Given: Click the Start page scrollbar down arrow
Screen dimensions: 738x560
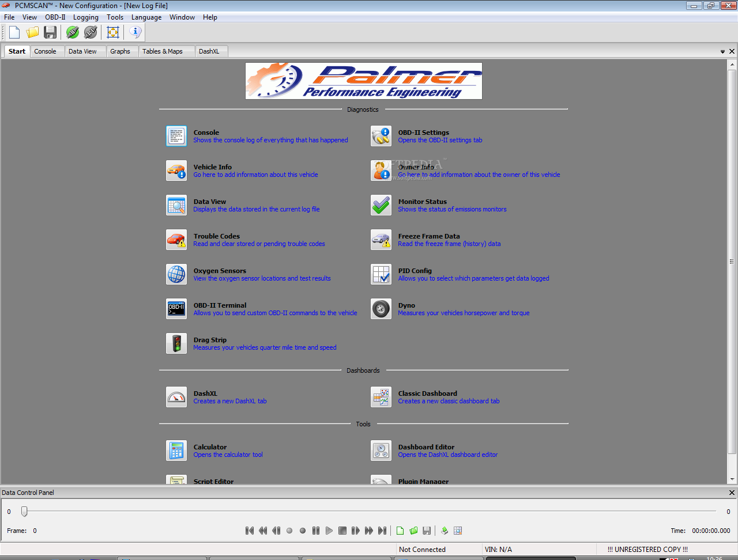Looking at the screenshot, I should [732, 479].
